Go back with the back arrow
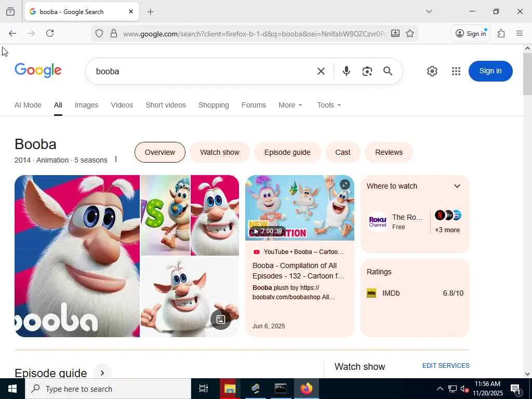This screenshot has height=399, width=532. pyautogui.click(x=12, y=33)
